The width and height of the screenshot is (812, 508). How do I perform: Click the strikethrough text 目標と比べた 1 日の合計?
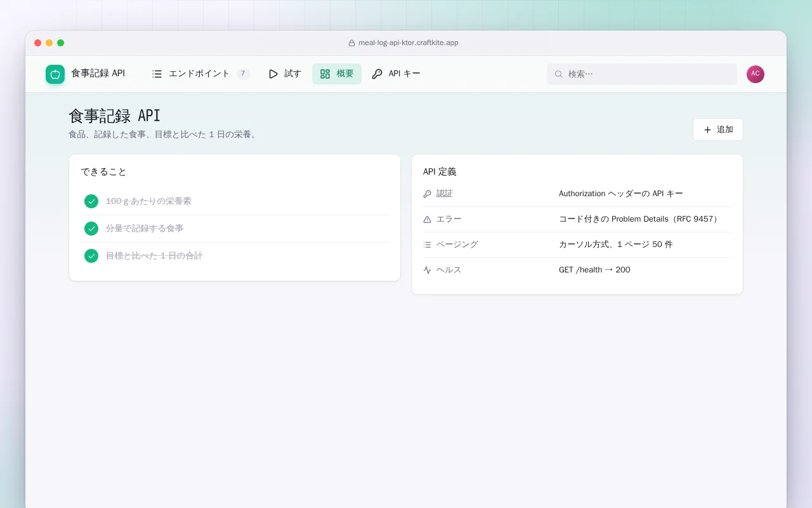pyautogui.click(x=154, y=256)
